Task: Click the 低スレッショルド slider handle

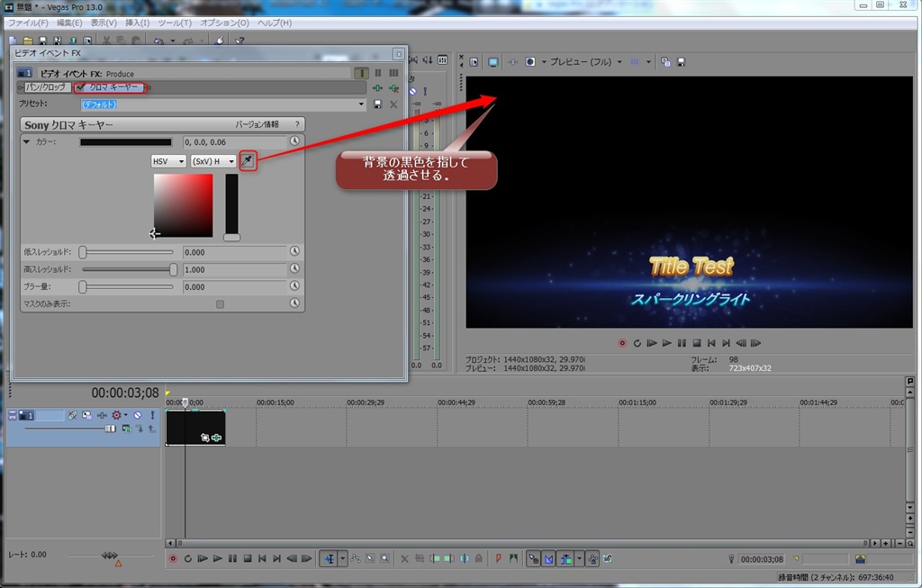Action: click(83, 252)
